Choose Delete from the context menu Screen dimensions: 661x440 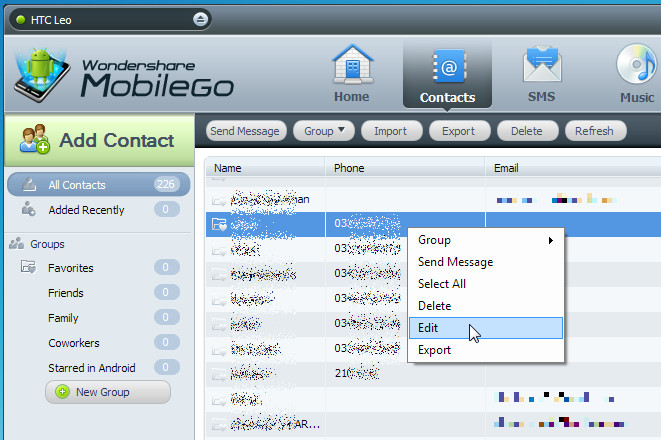(x=486, y=306)
